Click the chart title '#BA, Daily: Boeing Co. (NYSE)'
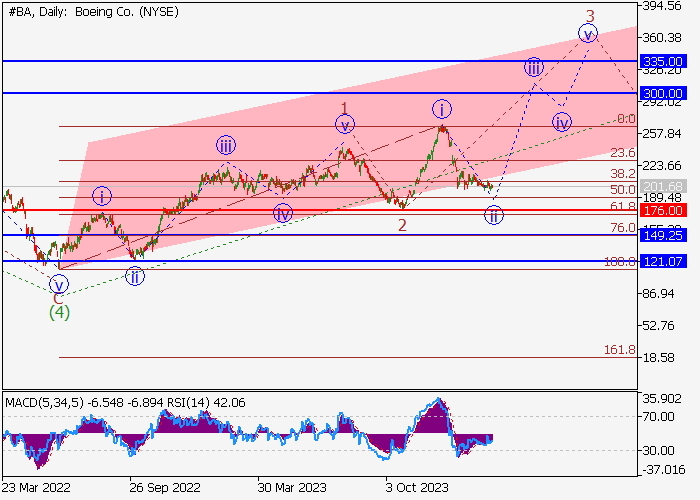 [x=93, y=12]
